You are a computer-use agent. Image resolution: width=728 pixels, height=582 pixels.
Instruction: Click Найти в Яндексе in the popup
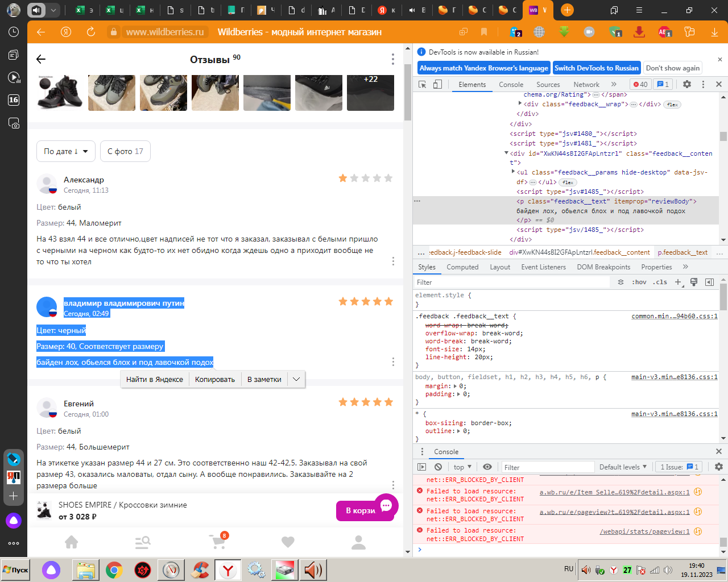point(155,379)
